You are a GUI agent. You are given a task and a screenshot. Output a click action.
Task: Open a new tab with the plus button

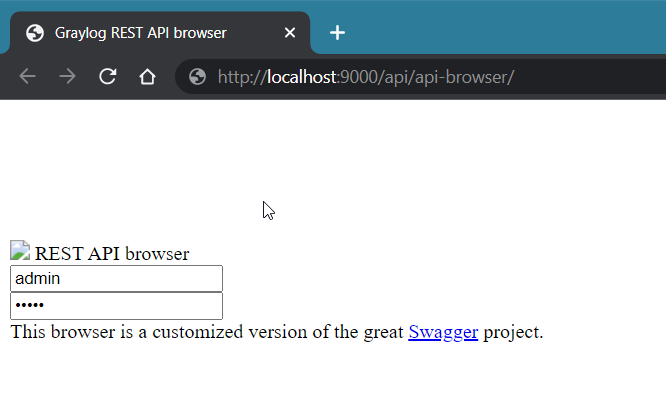(337, 33)
